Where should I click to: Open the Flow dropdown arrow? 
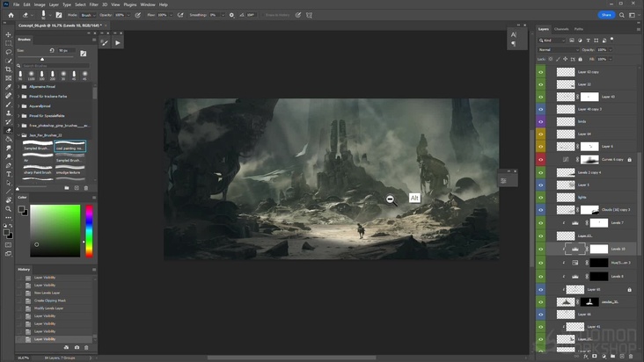click(172, 15)
